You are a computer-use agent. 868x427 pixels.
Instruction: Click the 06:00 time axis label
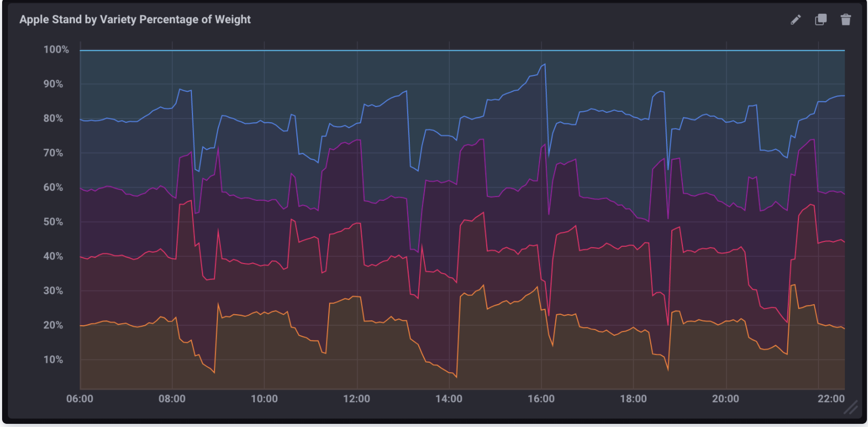[80, 399]
